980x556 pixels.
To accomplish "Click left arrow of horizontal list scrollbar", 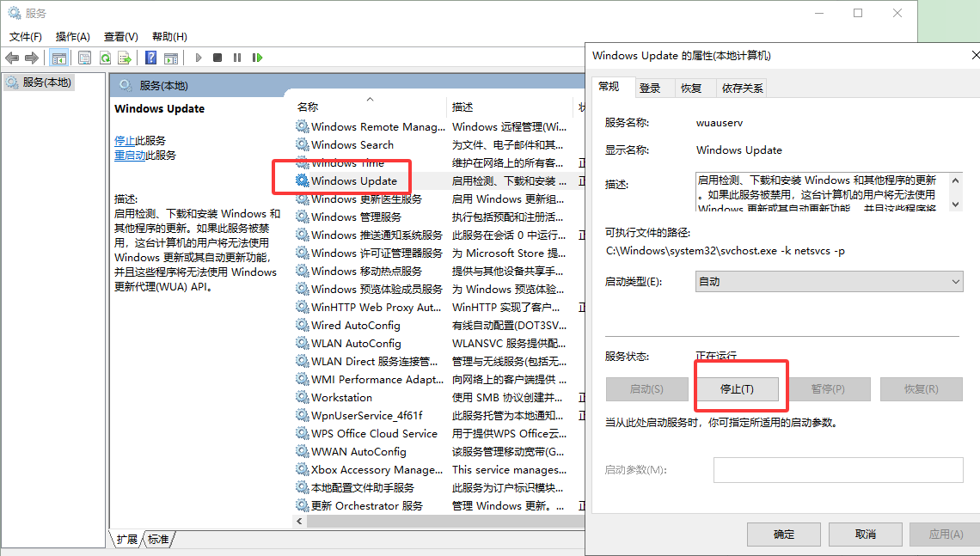I will pos(299,521).
